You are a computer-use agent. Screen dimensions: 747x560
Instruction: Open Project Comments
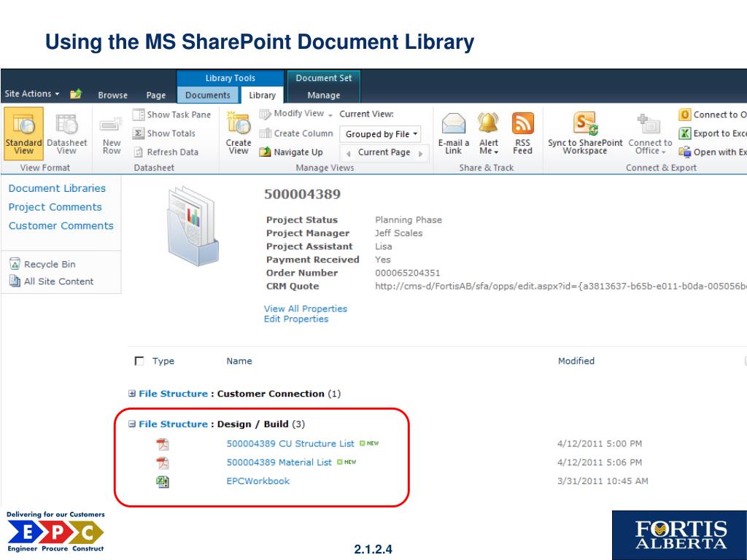click(55, 207)
